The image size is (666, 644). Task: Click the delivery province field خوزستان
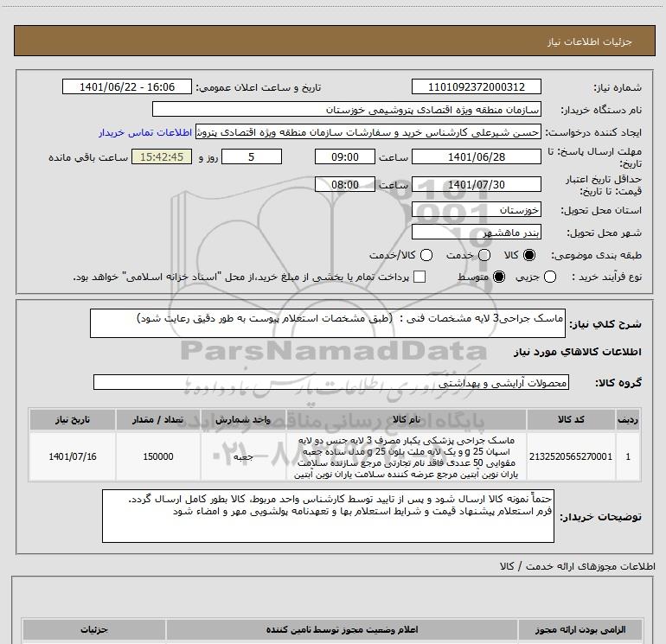tap(476, 210)
